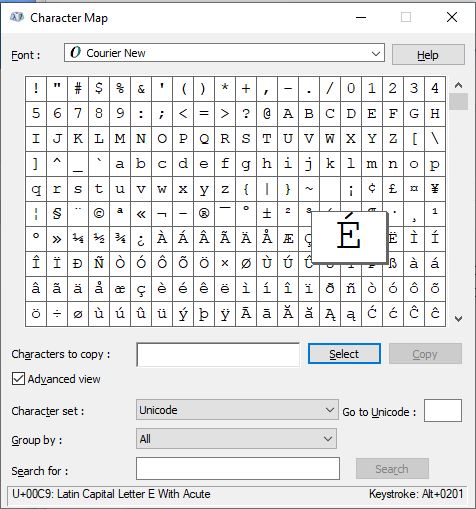
Task: Click the inverted question mark ¿ character
Action: point(141,239)
